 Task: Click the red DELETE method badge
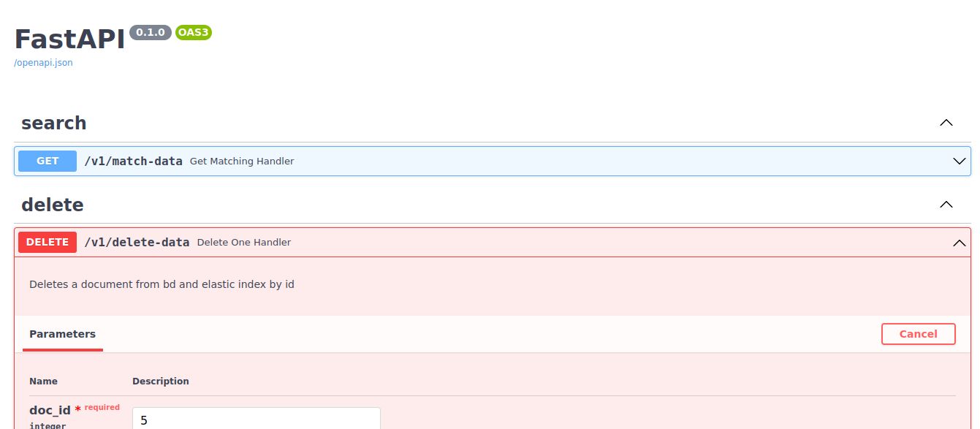[48, 242]
